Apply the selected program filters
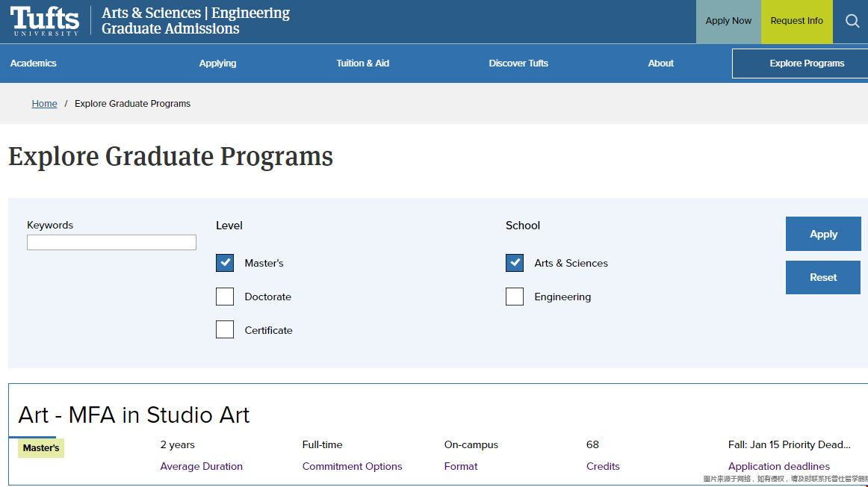Image resolution: width=868 pixels, height=487 pixels. (823, 234)
